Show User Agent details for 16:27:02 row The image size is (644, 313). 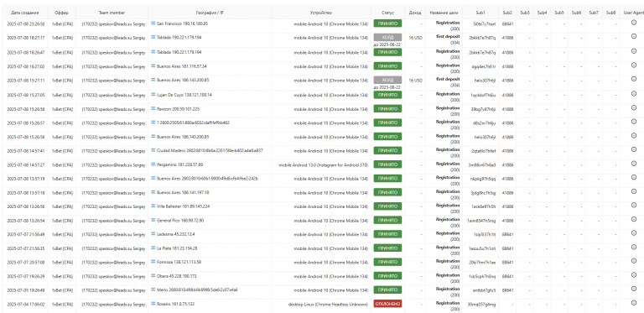tap(633, 65)
